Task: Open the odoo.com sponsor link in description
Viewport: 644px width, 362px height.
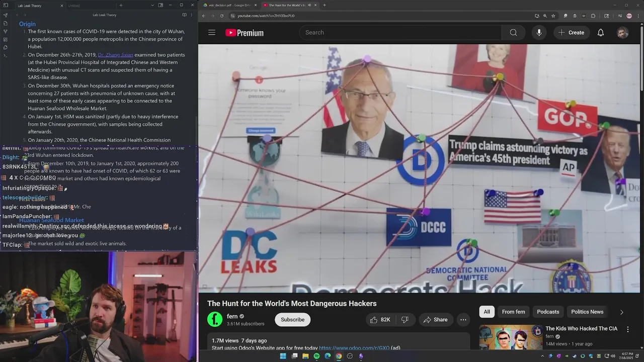Action: [354, 348]
